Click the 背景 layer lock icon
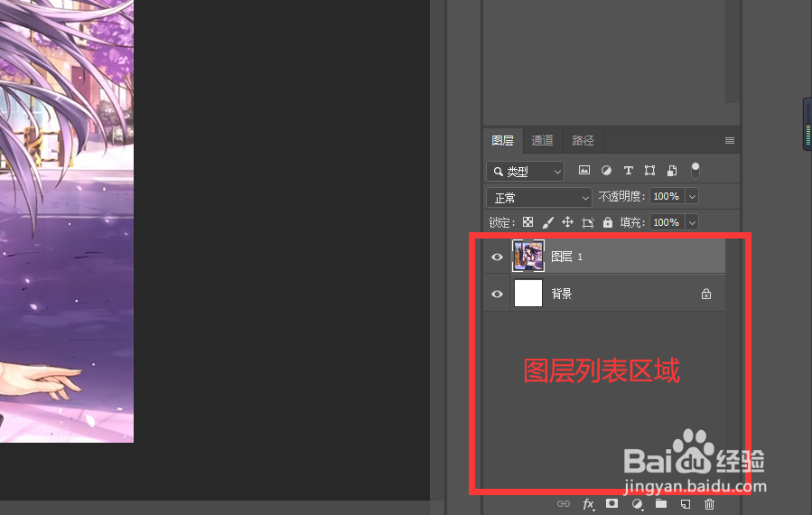 pos(705,294)
